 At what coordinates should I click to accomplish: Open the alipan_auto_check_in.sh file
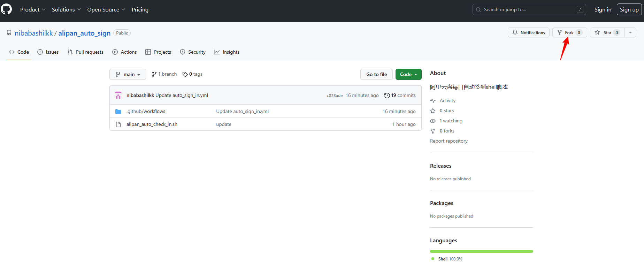(152, 124)
